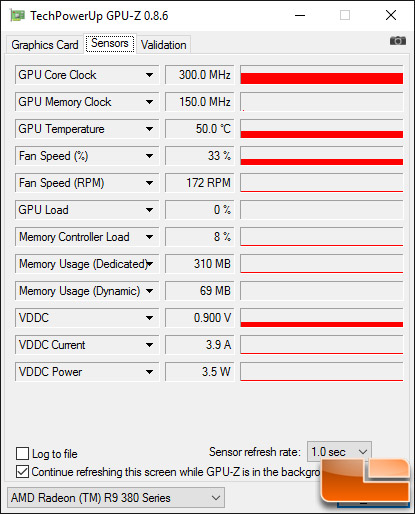
Task: Open the AMD Radeon R9 380 Series selector
Action: coord(116,498)
